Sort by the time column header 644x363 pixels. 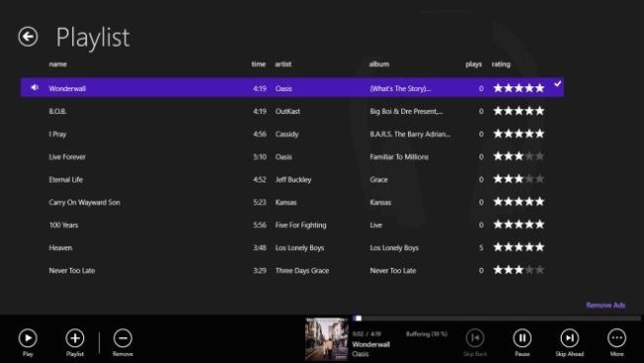pos(259,64)
